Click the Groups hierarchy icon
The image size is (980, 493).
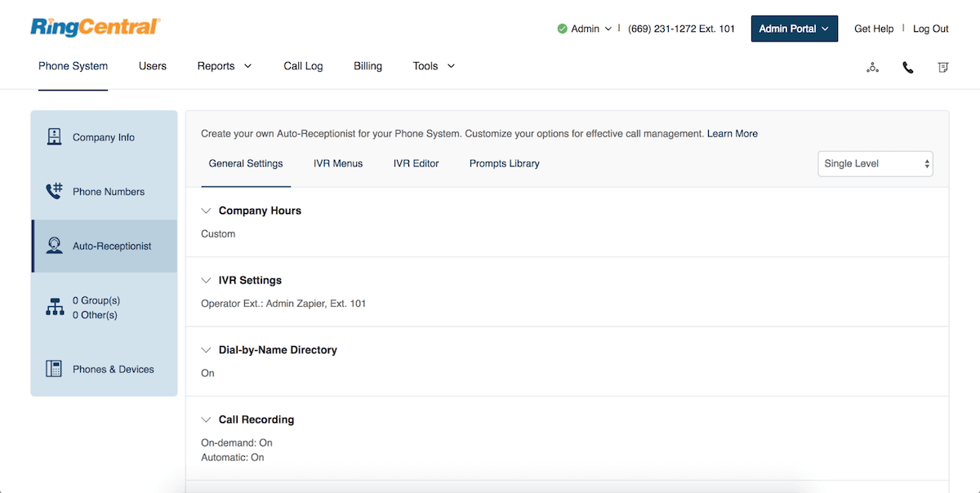55,308
